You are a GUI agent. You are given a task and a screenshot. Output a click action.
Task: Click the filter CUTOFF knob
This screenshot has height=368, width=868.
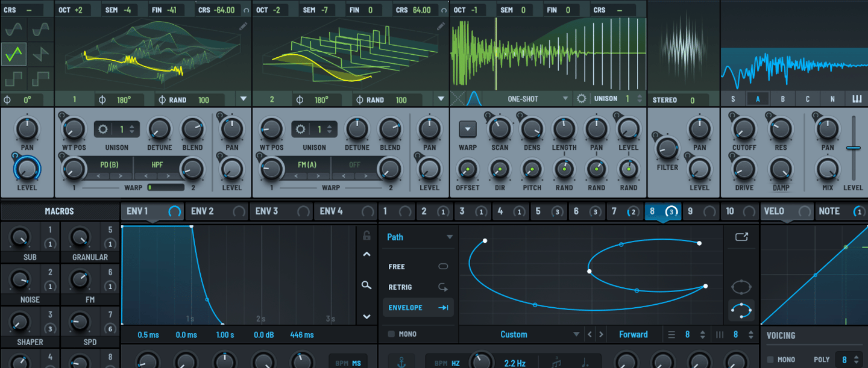coord(744,129)
